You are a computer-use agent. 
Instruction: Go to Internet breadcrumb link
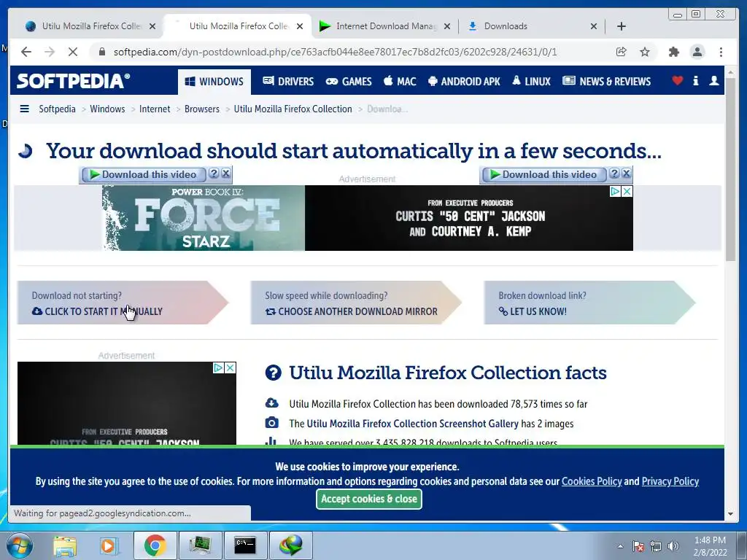155,109
